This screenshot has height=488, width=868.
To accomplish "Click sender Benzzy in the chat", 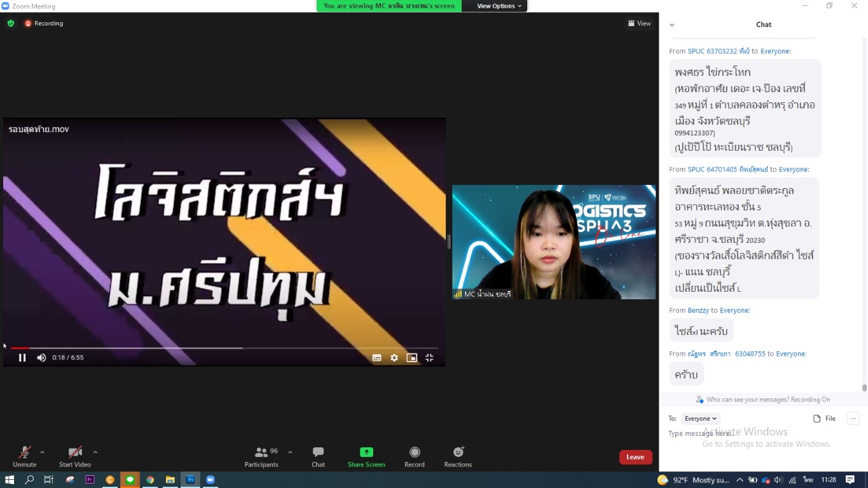I will [698, 310].
